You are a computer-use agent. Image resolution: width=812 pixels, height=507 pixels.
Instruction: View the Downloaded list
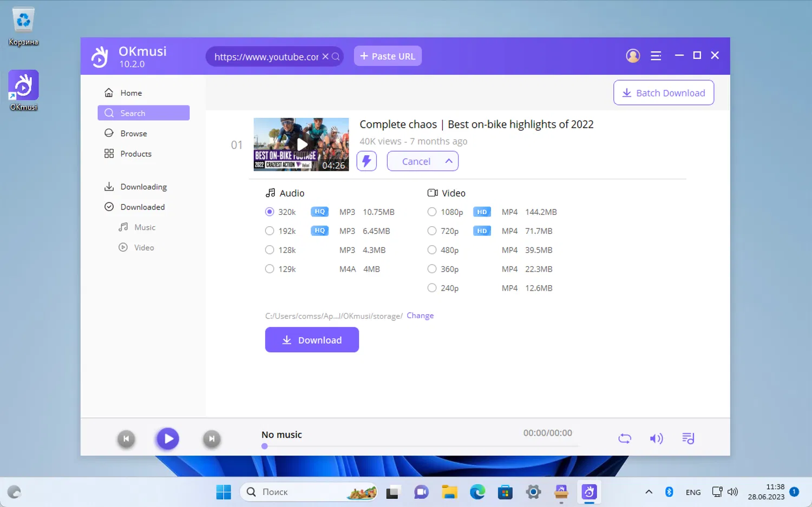143,207
